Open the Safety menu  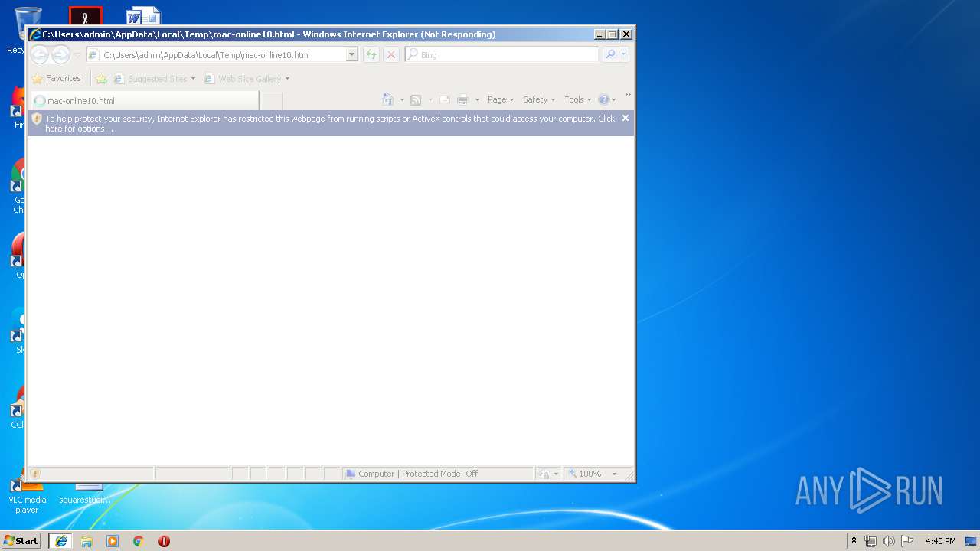click(539, 99)
